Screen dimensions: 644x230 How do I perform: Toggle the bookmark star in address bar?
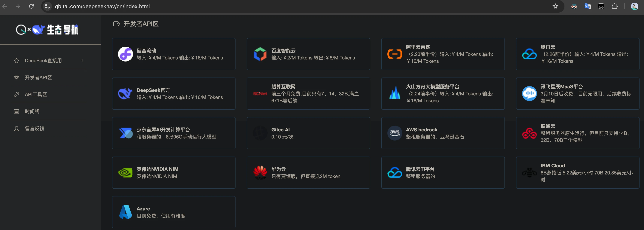(x=555, y=7)
